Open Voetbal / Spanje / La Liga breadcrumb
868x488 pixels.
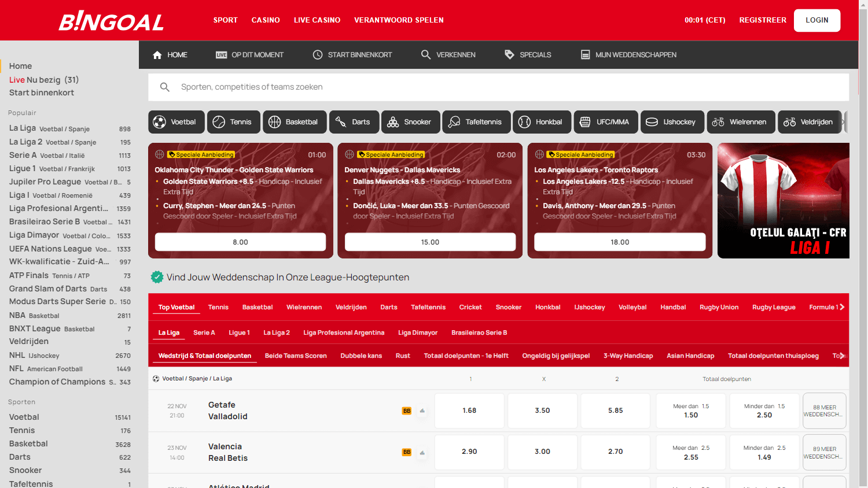click(197, 379)
